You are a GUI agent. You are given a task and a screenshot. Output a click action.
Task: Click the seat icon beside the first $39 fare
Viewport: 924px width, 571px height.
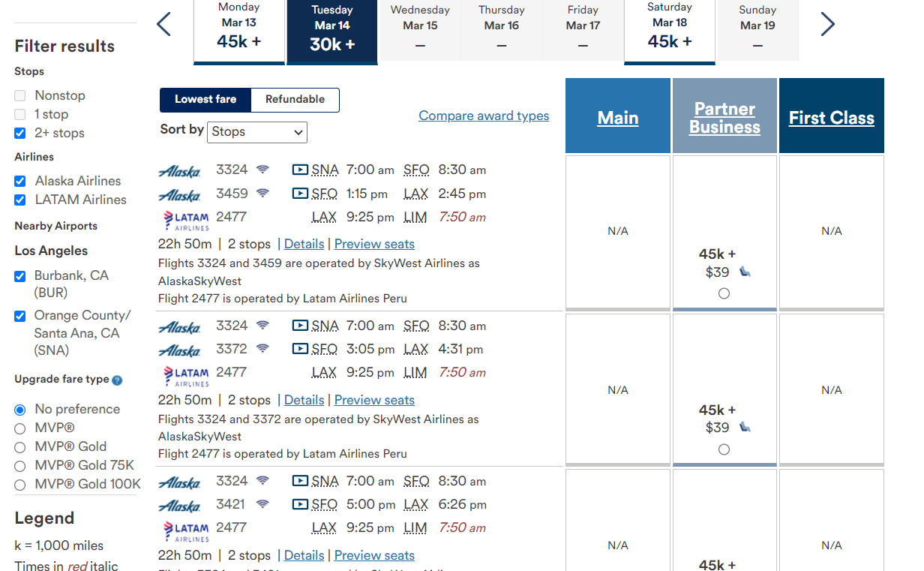click(745, 272)
